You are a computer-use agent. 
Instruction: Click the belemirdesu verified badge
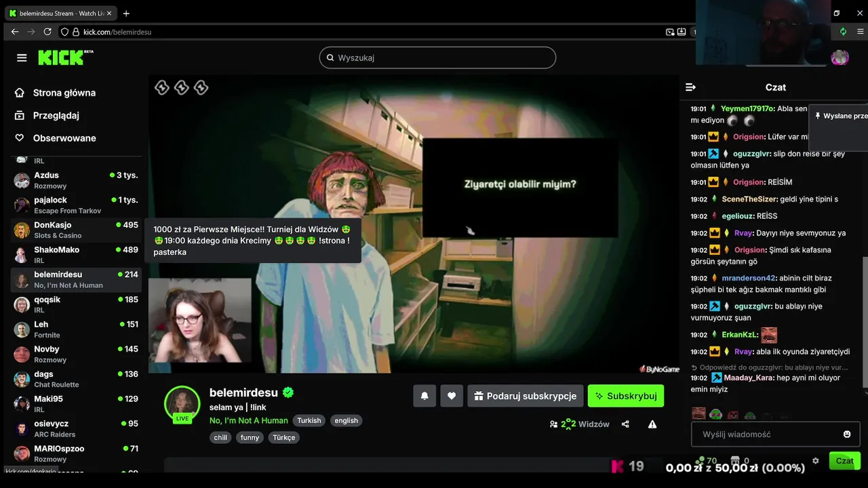(288, 392)
